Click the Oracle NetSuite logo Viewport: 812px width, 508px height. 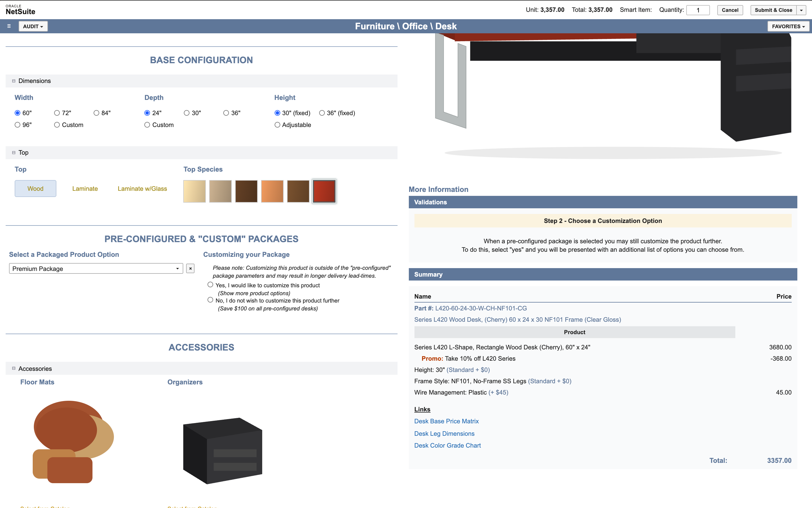(21, 10)
